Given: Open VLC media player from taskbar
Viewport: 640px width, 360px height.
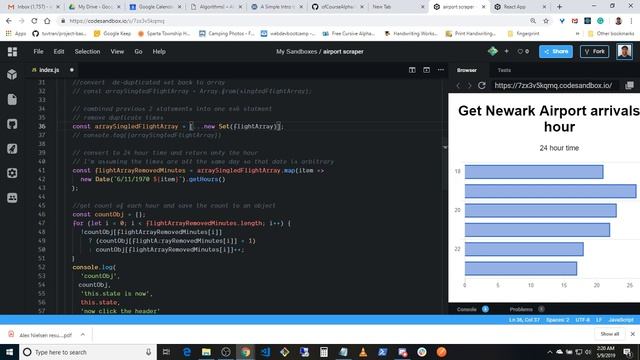Looking at the screenshot, I should [363, 352].
